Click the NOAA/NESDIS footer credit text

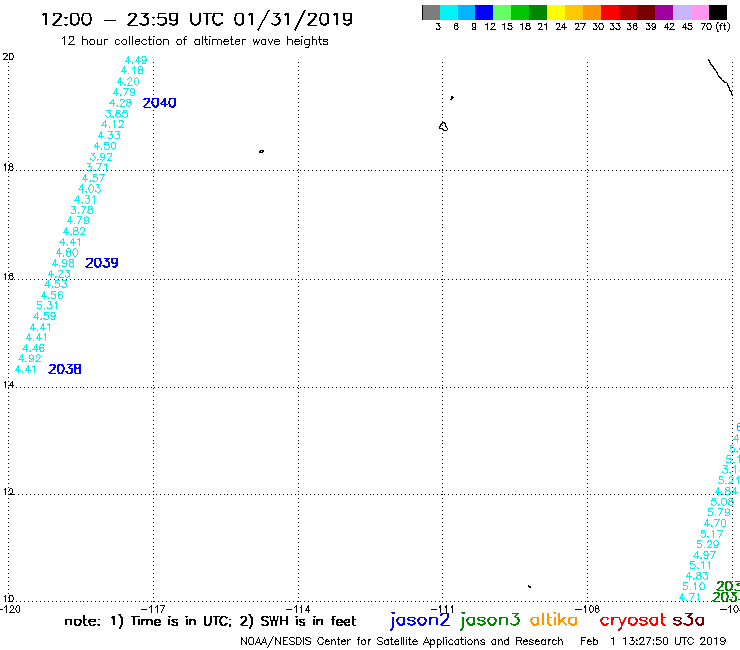tap(402, 641)
